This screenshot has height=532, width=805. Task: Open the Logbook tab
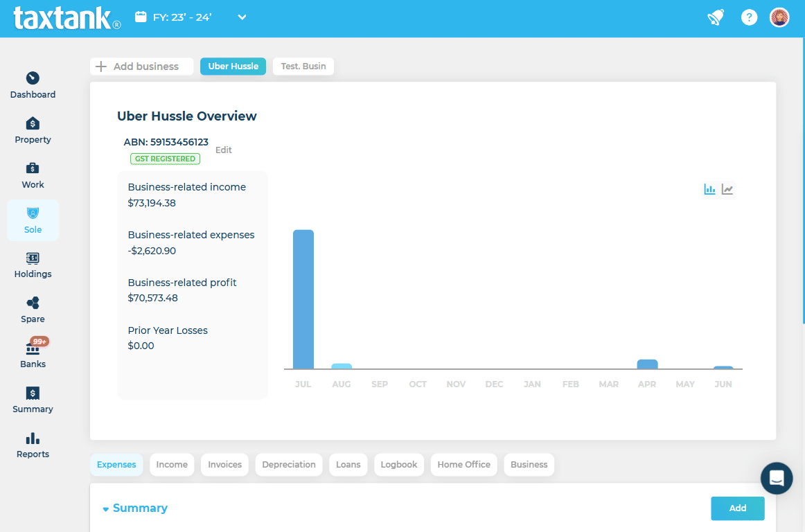[x=399, y=465]
